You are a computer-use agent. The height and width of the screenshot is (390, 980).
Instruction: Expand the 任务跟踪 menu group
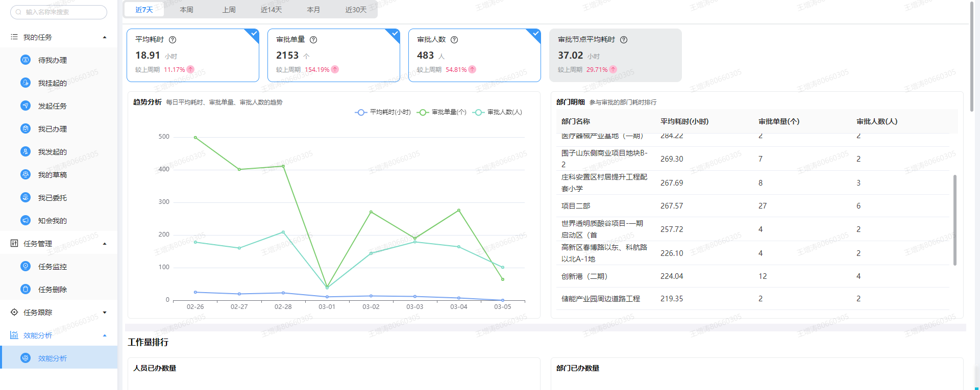(x=105, y=313)
